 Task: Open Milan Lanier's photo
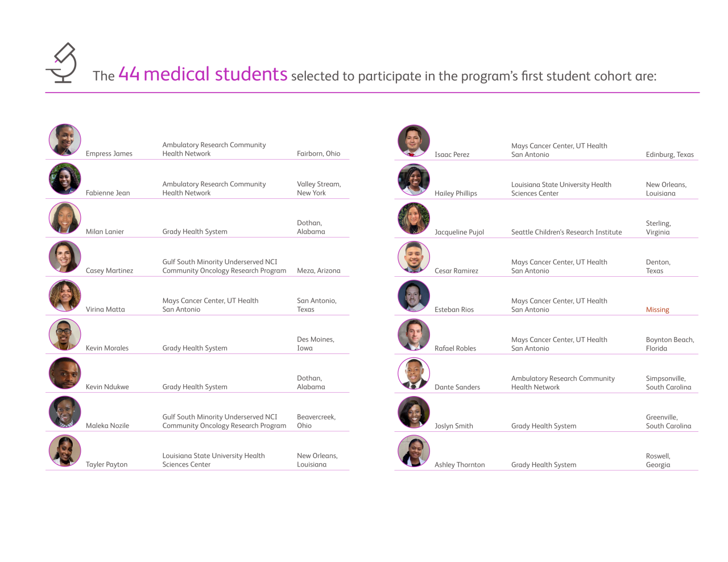pos(65,218)
